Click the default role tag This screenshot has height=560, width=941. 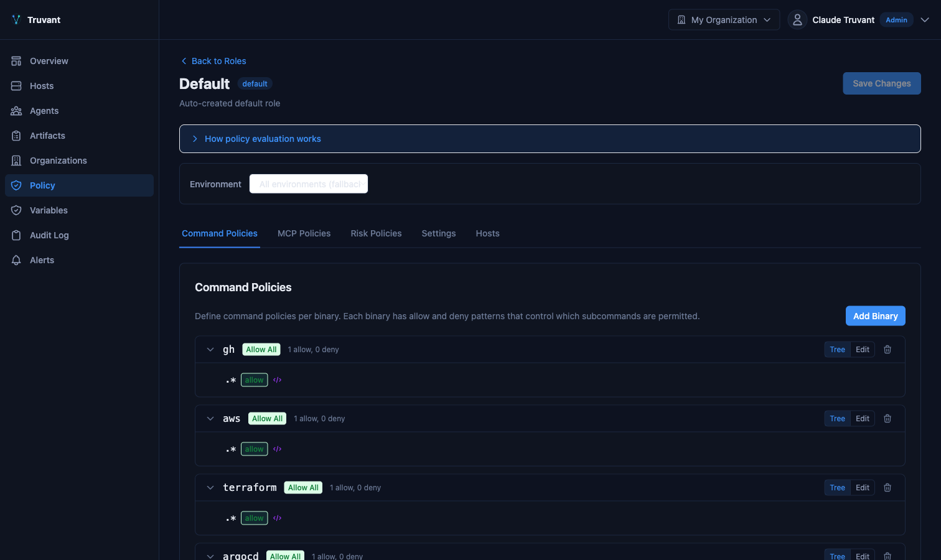255,84
